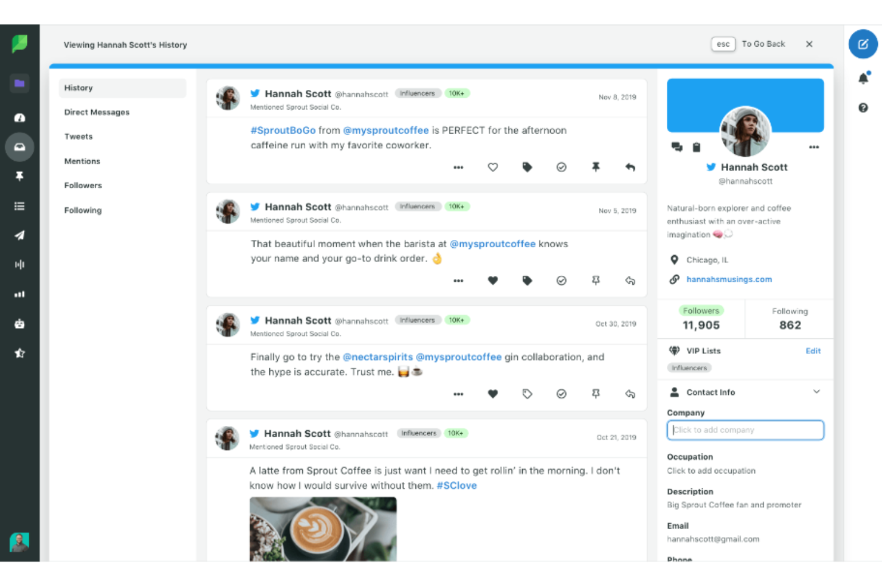Open the ellipsis options beside Hannah's profile
This screenshot has width=882, height=588.
point(814,147)
